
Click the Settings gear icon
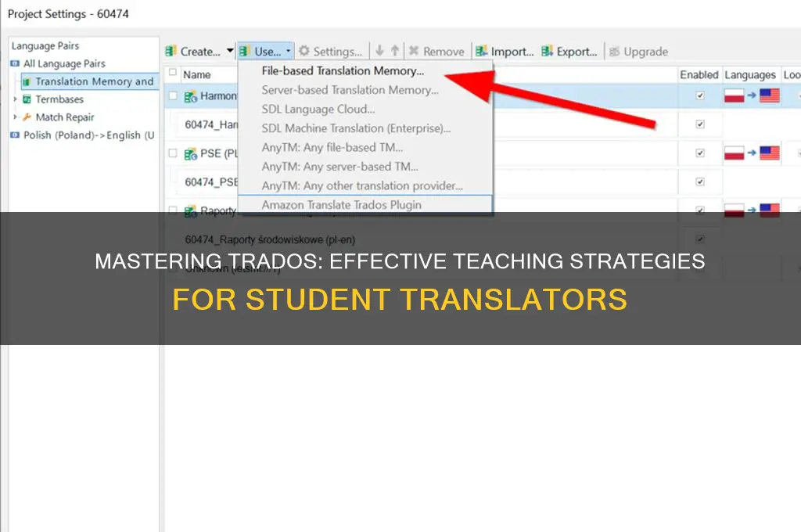[304, 51]
